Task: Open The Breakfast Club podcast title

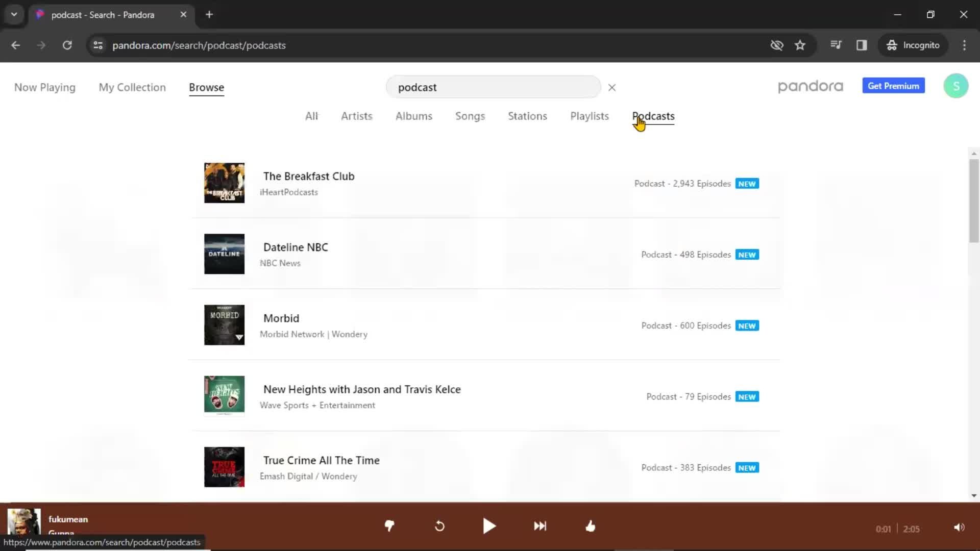Action: coord(309,177)
